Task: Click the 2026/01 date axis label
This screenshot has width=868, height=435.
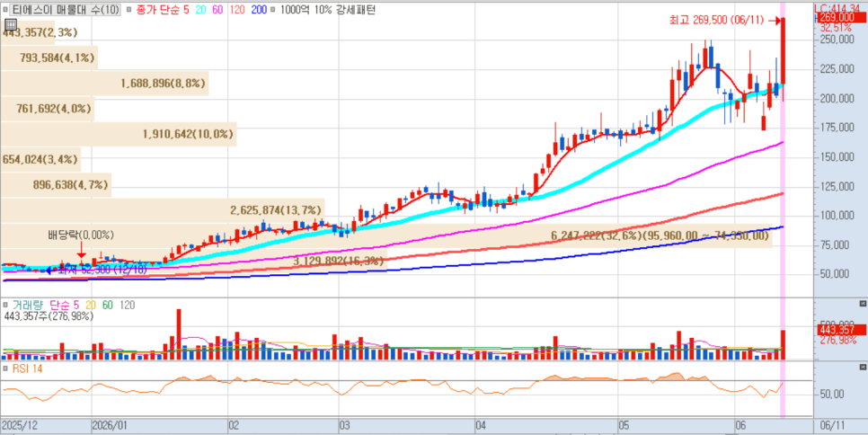Action: click(x=110, y=426)
